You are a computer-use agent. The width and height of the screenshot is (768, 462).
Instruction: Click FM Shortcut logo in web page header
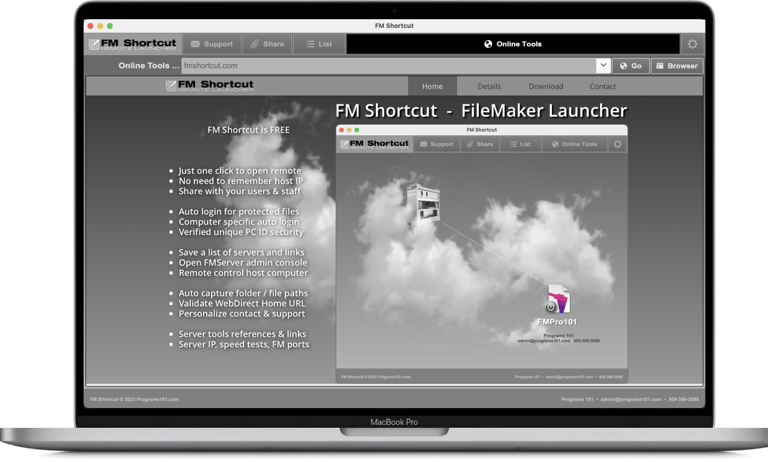tap(210, 86)
